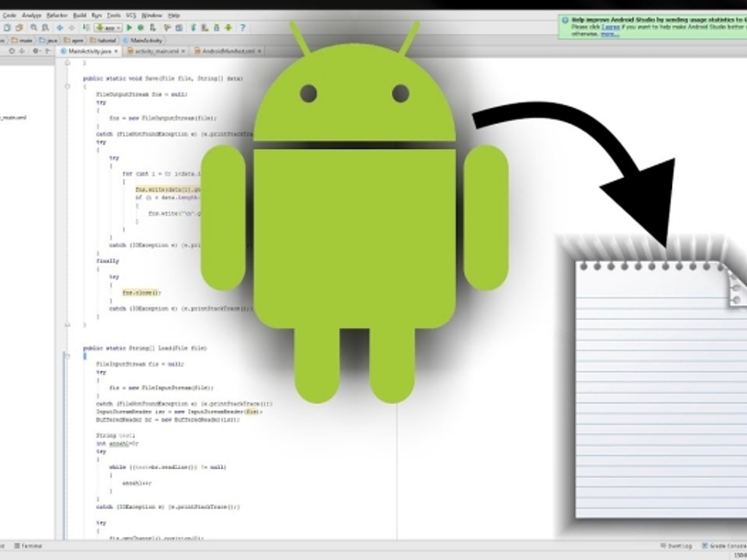The image size is (747, 560).
Task: Select _main.xml file in project tree
Action: (x=13, y=118)
